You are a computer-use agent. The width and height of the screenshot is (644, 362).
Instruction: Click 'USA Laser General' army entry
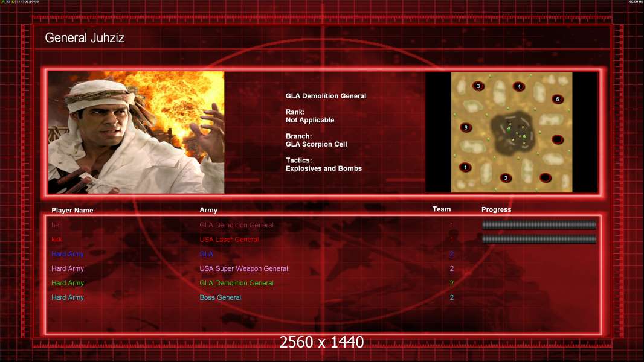click(229, 240)
